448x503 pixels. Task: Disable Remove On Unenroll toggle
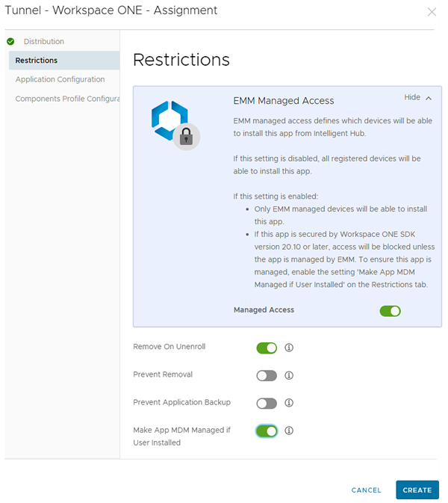point(267,348)
